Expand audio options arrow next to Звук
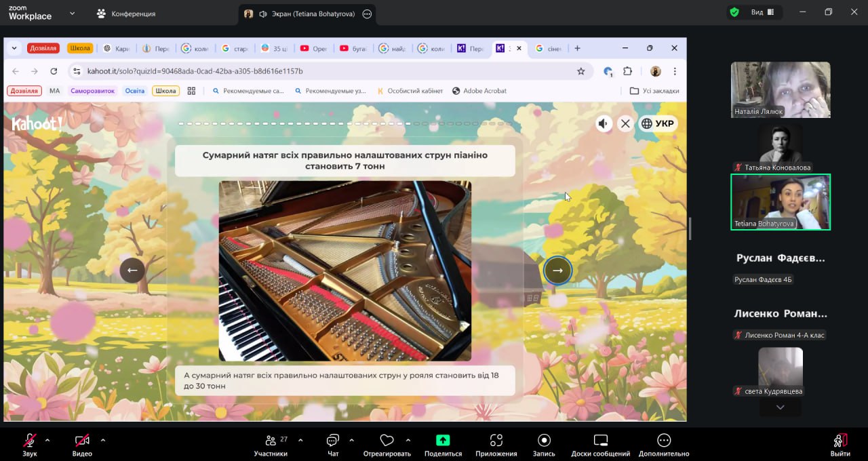The height and width of the screenshot is (461, 868). click(47, 440)
